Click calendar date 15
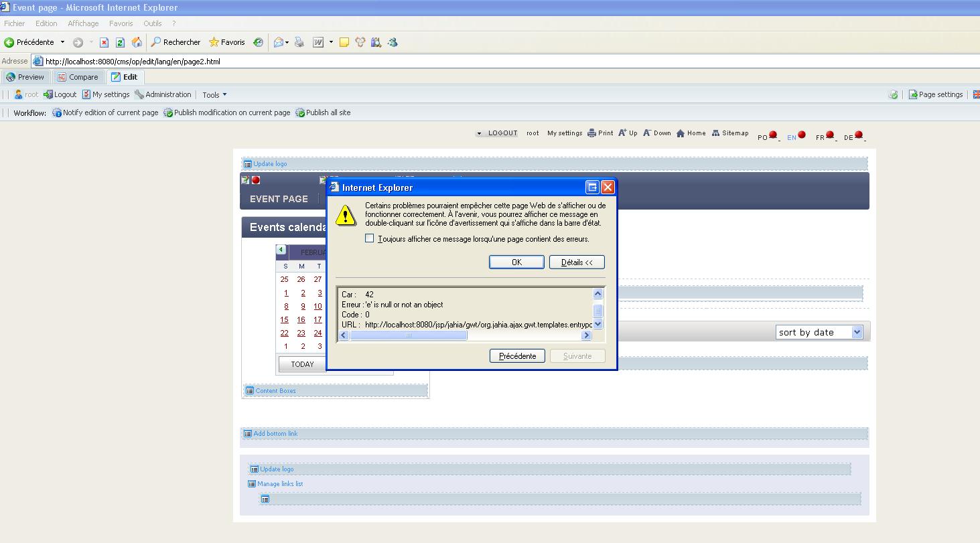The width and height of the screenshot is (980, 543). pyautogui.click(x=285, y=320)
